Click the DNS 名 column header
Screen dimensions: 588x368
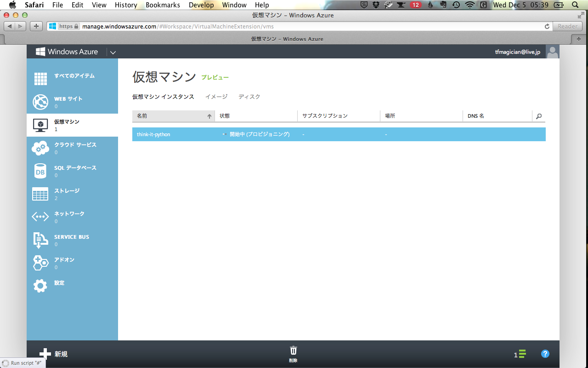pos(497,116)
